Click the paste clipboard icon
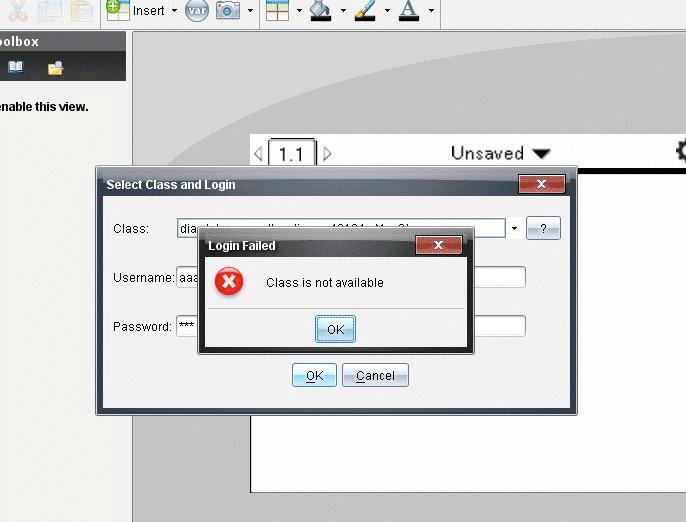This screenshot has width=686, height=522. (82, 10)
